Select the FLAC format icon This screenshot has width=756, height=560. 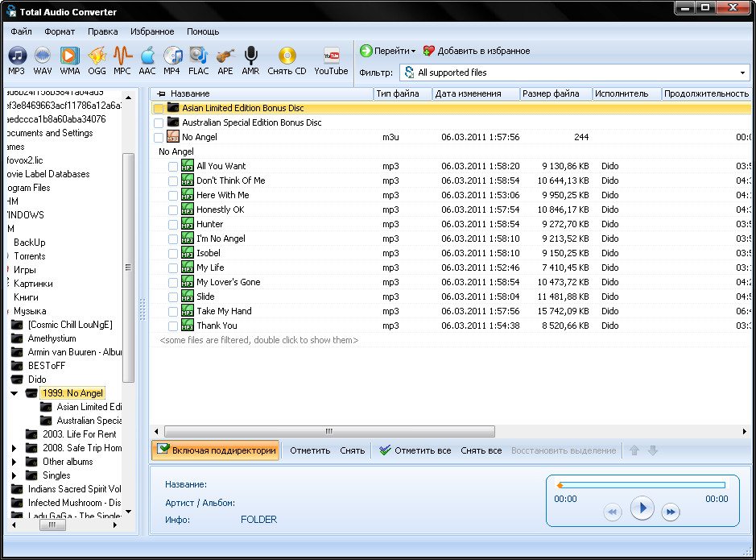198,56
